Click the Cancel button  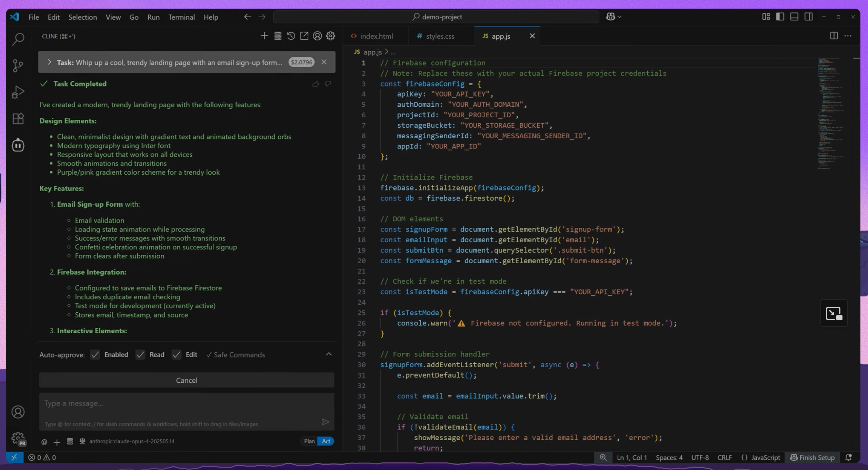pyautogui.click(x=187, y=380)
